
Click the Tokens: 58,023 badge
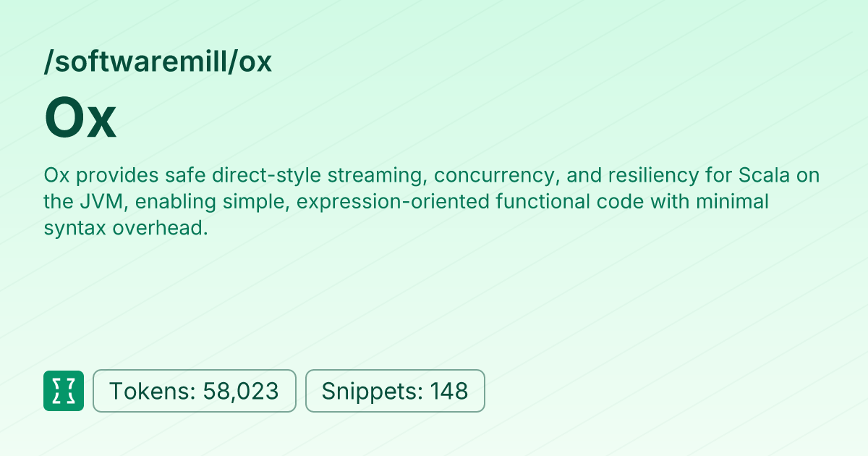point(195,391)
